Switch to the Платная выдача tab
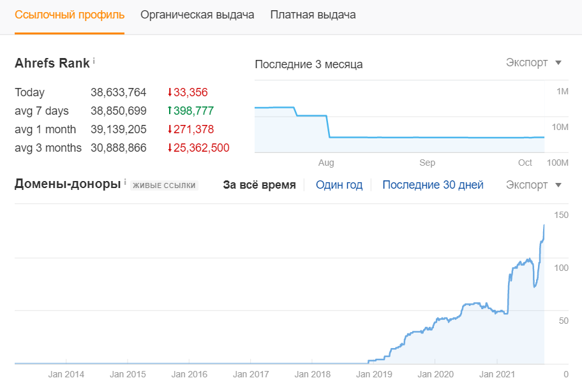 pyautogui.click(x=313, y=15)
